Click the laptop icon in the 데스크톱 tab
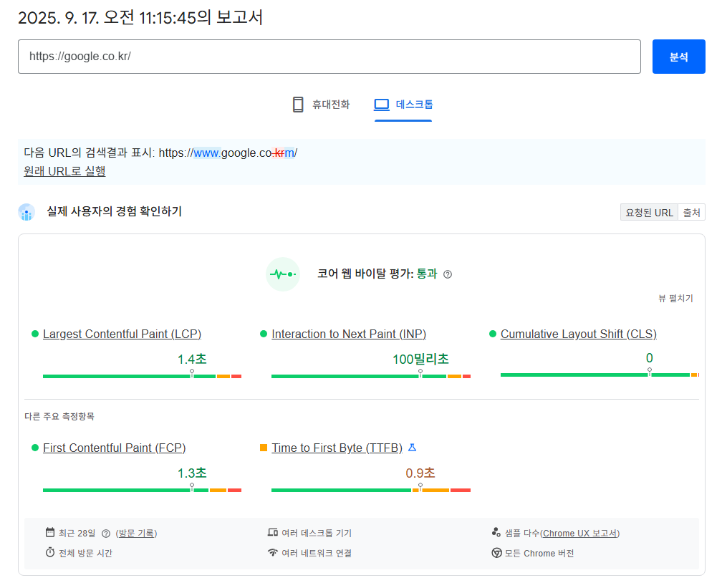 (381, 105)
